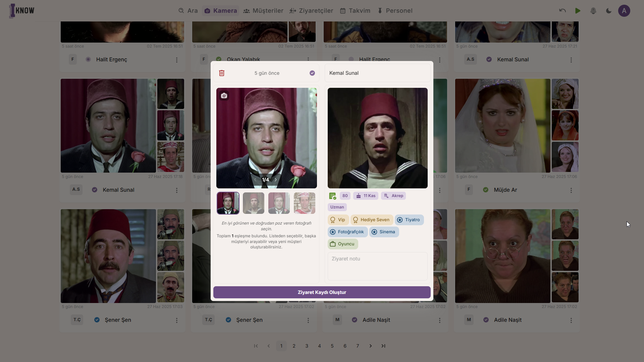
Task: Open the Müşteriler tab
Action: pos(263,11)
